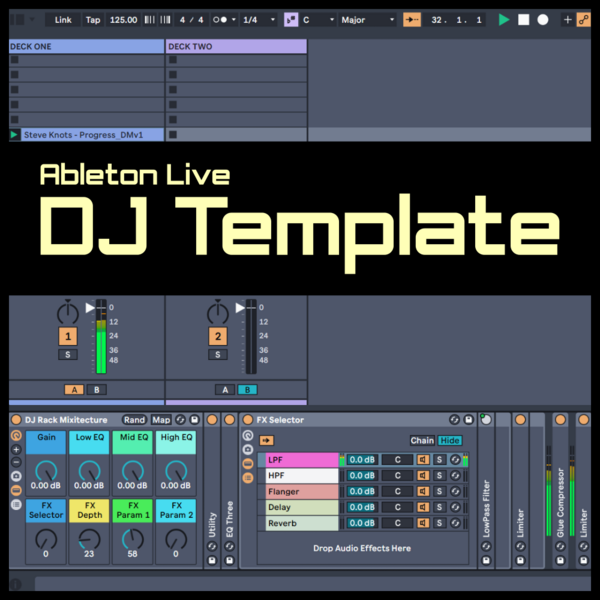
Task: Open the Major scale dropdown
Action: pyautogui.click(x=367, y=20)
